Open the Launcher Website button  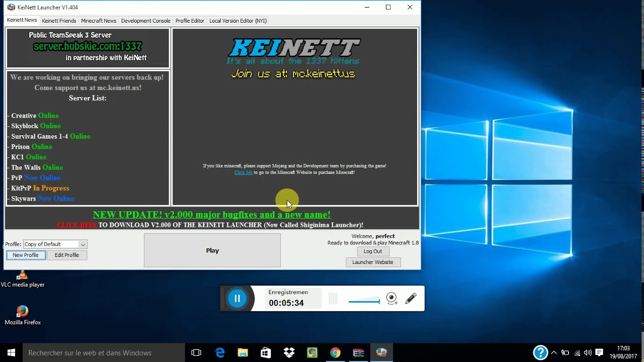(373, 262)
